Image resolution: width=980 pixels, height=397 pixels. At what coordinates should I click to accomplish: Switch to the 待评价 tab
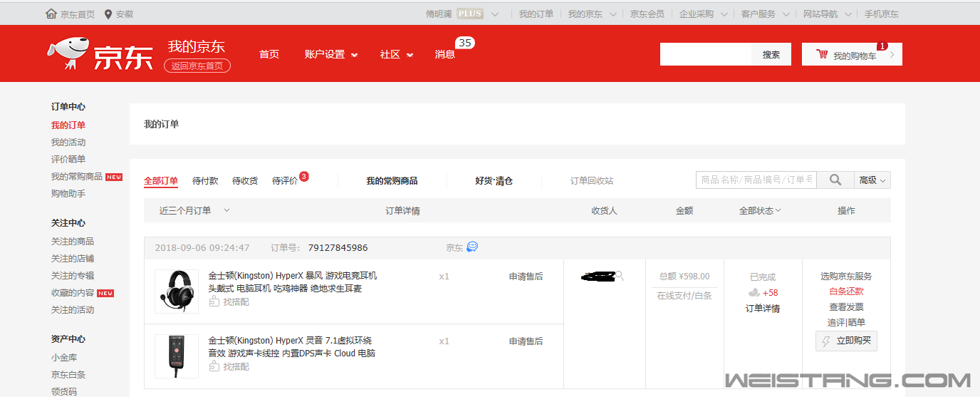(285, 181)
